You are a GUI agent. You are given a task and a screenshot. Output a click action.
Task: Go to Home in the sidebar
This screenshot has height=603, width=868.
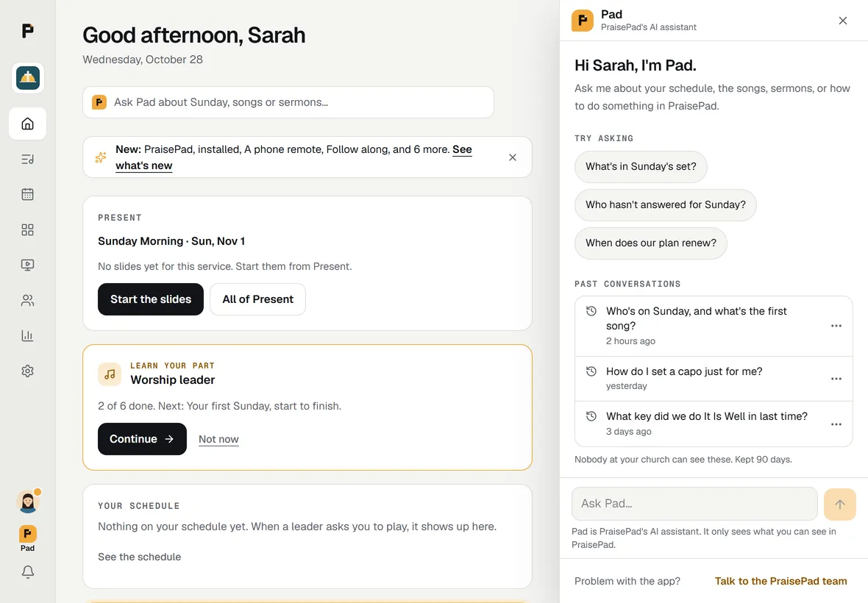tap(28, 124)
